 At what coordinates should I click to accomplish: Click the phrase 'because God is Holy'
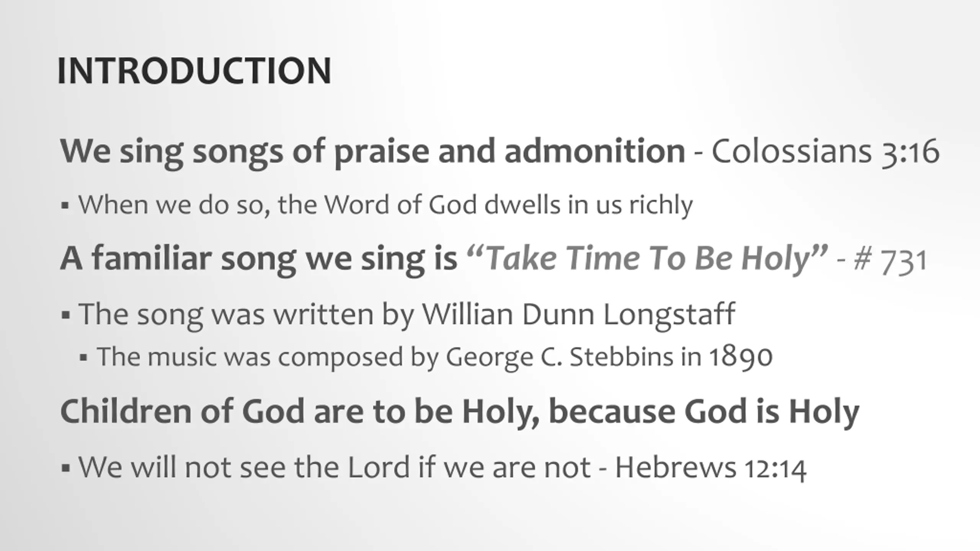[704, 412]
